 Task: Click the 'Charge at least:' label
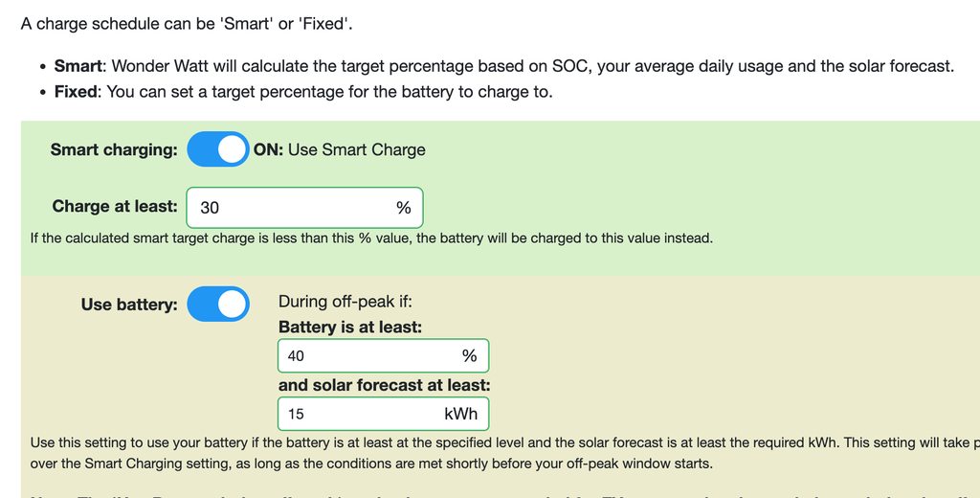click(115, 206)
